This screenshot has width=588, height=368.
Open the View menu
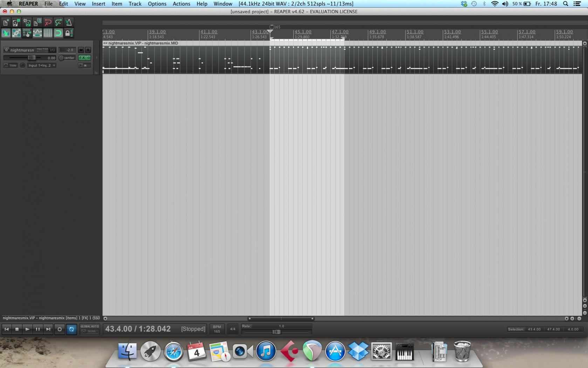[80, 4]
